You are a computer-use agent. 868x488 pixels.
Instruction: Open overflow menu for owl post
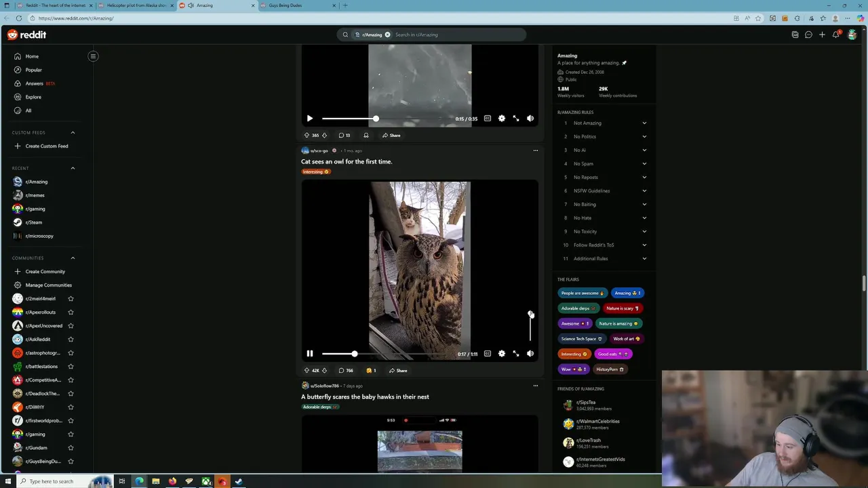click(x=535, y=150)
